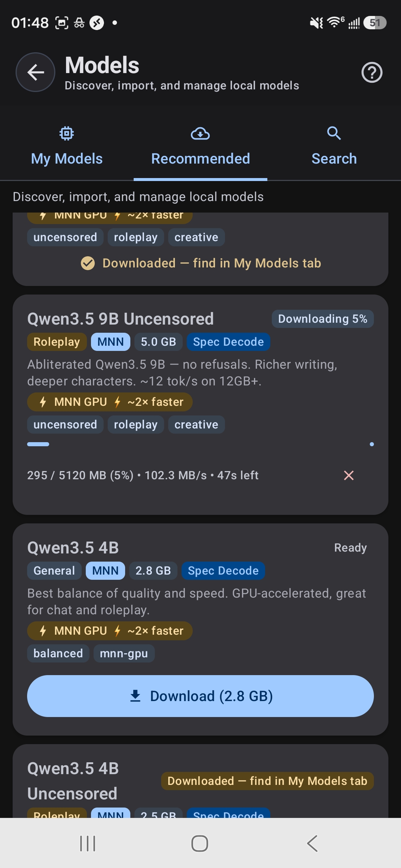Cancel the Qwen3.5 9B download with the X
401x868 pixels.
point(348,475)
